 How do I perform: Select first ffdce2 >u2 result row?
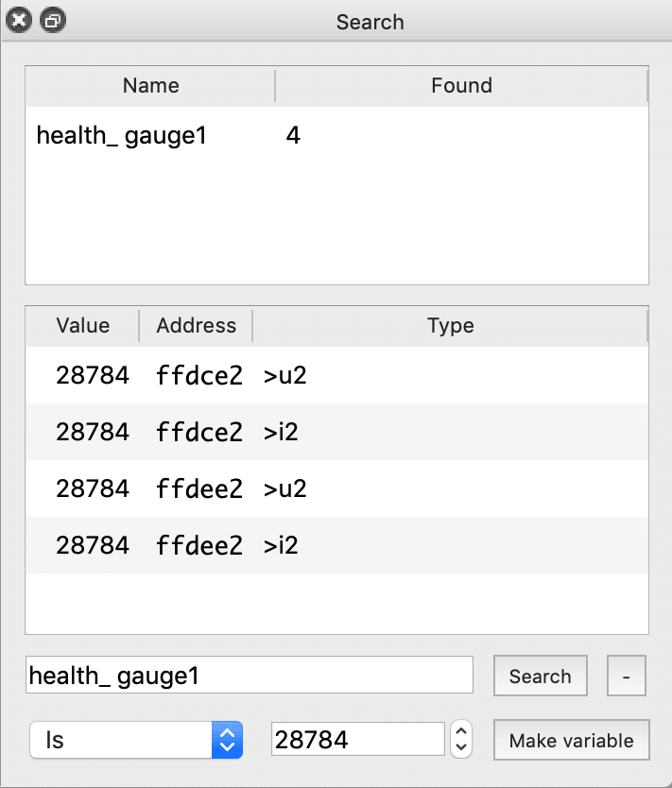(336, 375)
